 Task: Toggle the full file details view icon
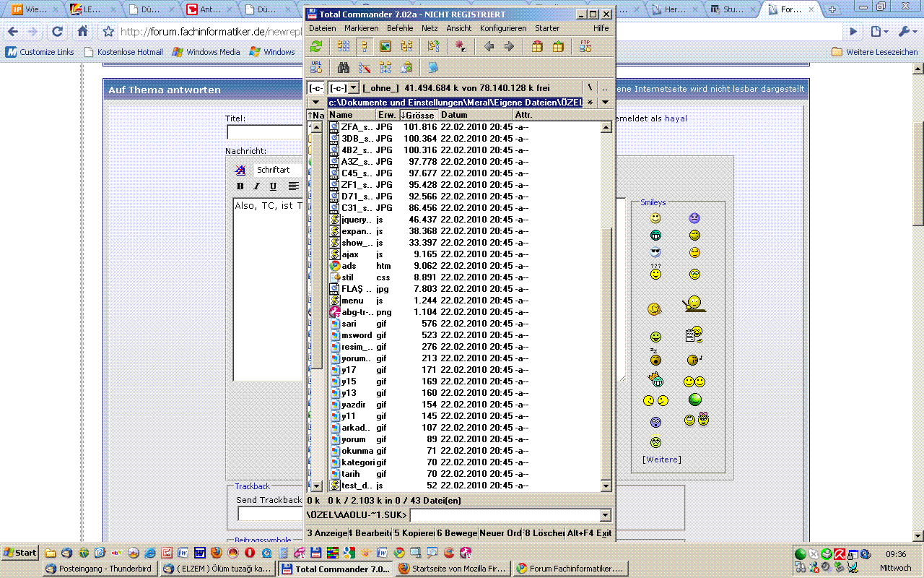tap(365, 46)
